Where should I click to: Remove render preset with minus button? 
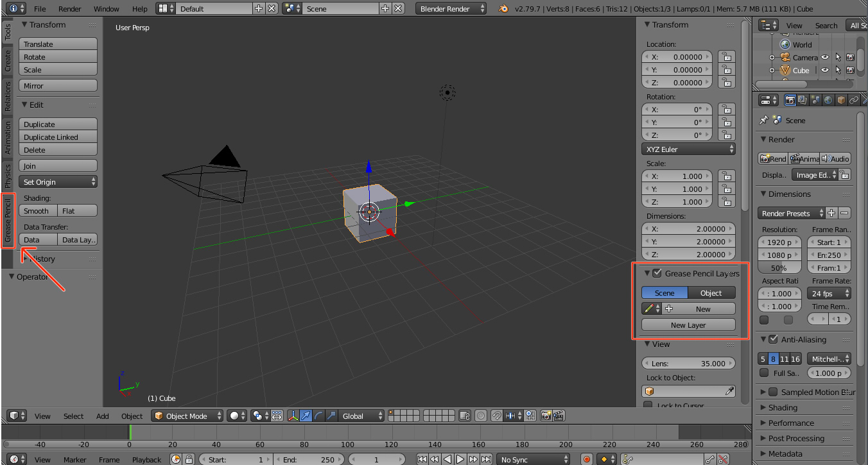(x=844, y=213)
